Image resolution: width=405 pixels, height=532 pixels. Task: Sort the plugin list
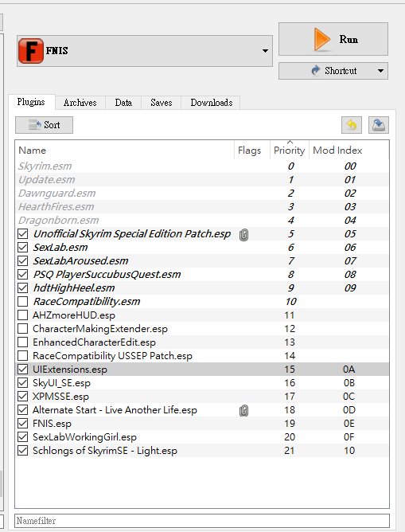pos(44,125)
